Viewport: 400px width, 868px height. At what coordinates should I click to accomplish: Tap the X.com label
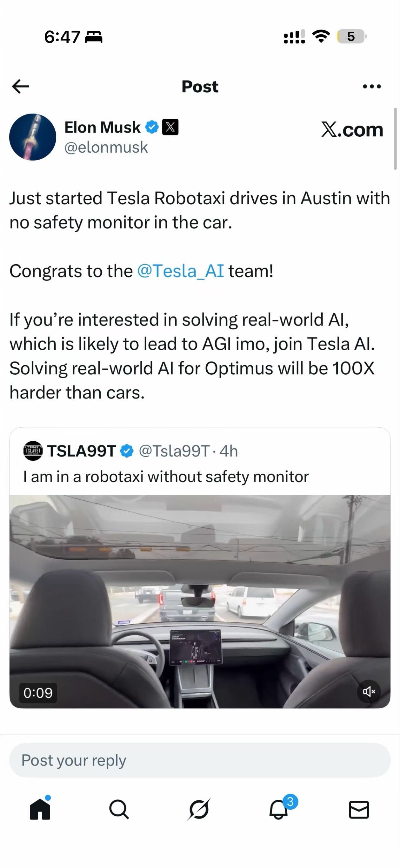[x=352, y=130]
